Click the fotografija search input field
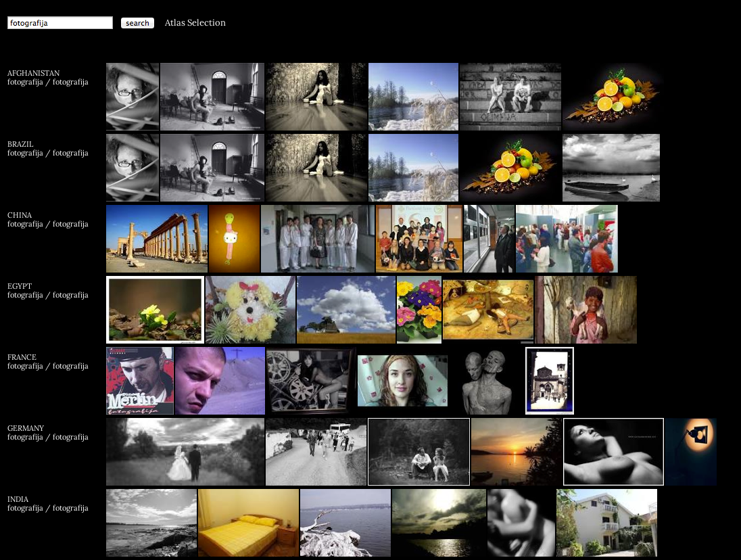The image size is (741, 560). pyautogui.click(x=60, y=23)
